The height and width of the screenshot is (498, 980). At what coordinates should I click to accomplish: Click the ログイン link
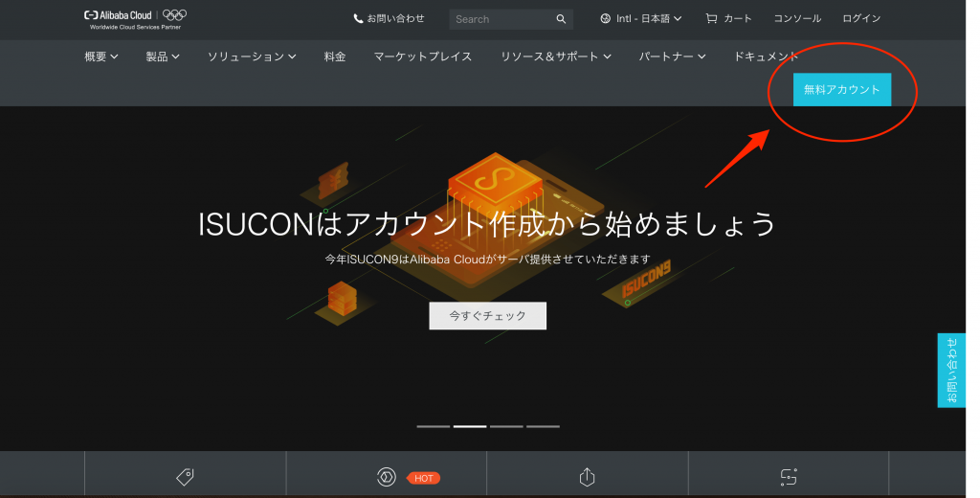click(x=861, y=19)
